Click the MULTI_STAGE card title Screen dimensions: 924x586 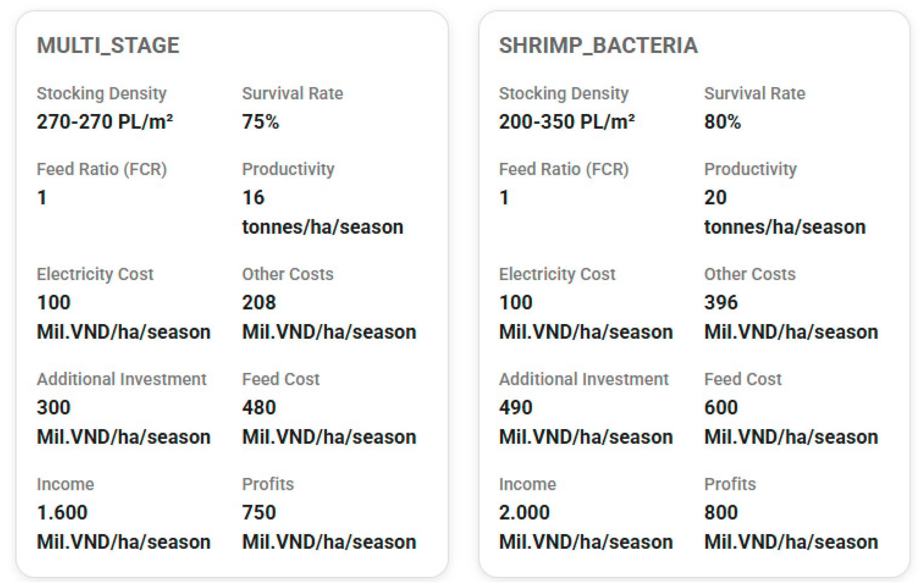[108, 46]
